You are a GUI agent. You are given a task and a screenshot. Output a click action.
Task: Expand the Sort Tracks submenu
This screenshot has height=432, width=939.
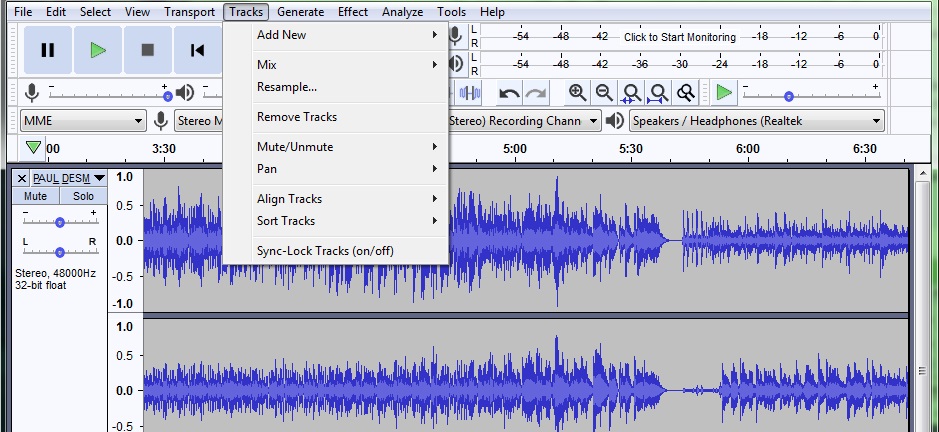click(x=336, y=221)
